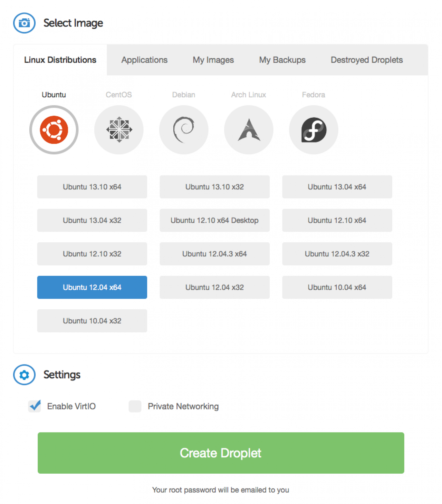Screen dimensions: 442x504
Task: Switch to the Applications tab
Action: [x=144, y=60]
